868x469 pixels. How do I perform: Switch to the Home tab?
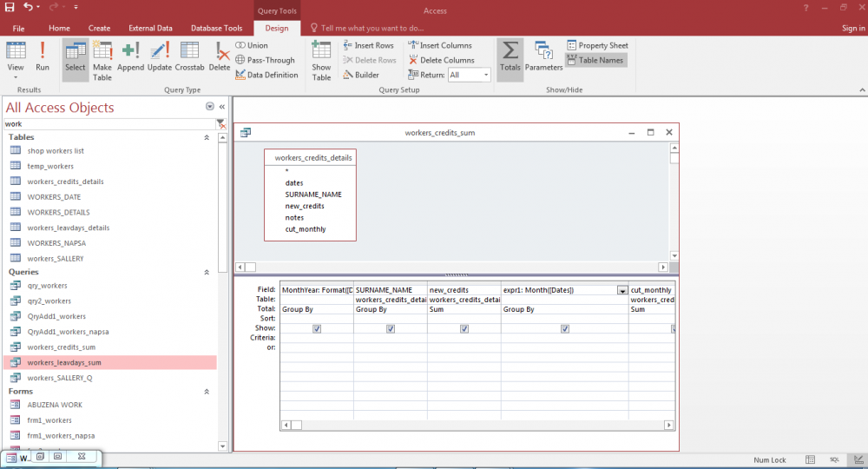tap(59, 29)
